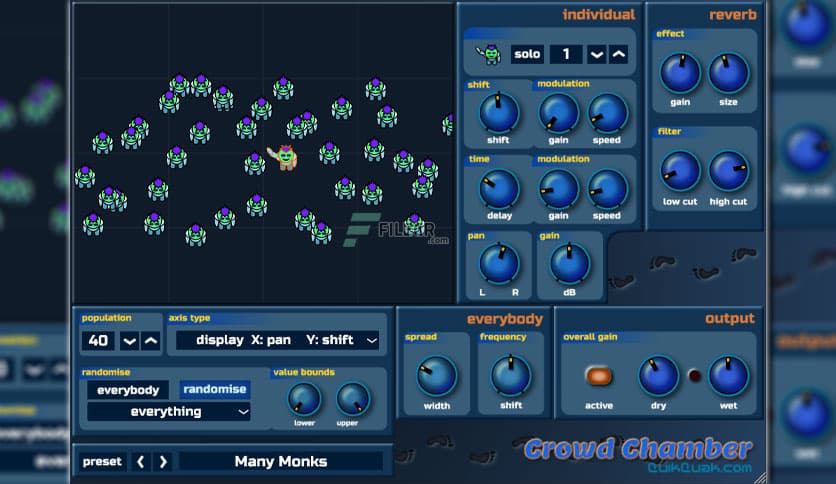The image size is (836, 484).
Task: Increase population with the up arrow
Action: point(151,341)
